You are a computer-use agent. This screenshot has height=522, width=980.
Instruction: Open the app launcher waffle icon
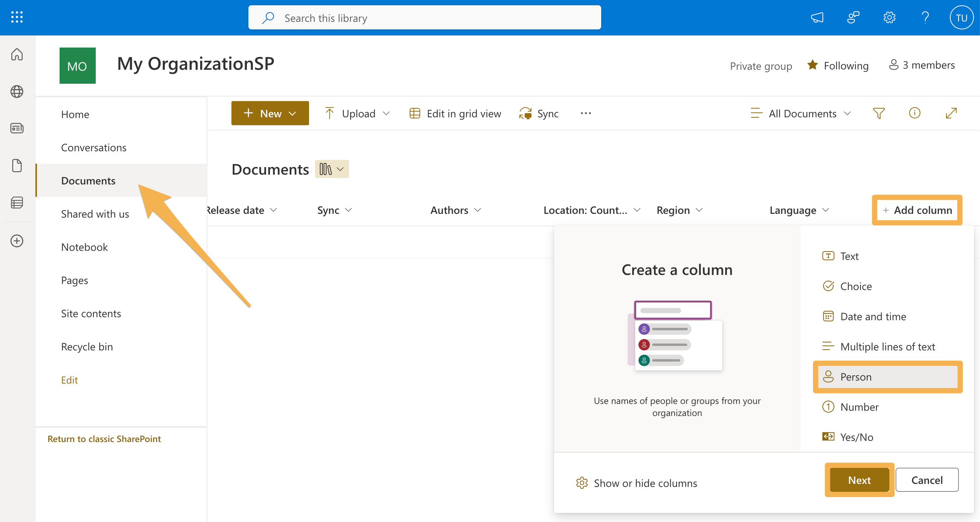click(17, 17)
